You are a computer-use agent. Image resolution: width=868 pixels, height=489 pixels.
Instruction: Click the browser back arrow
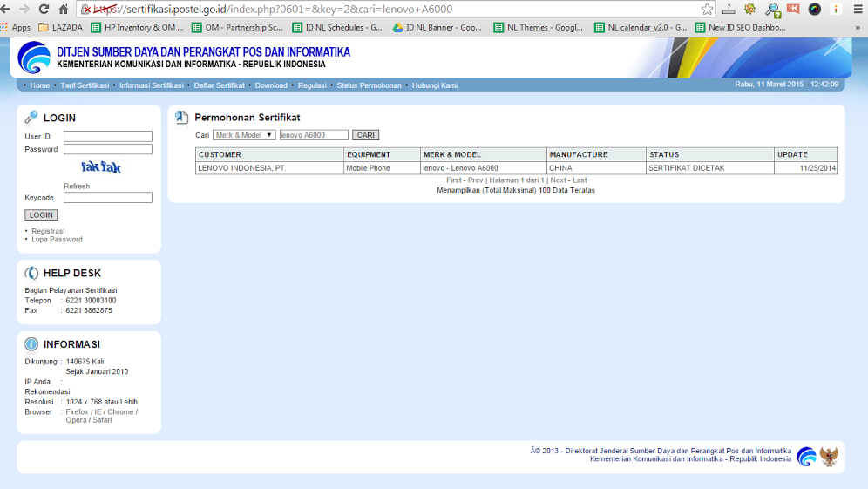5,10
